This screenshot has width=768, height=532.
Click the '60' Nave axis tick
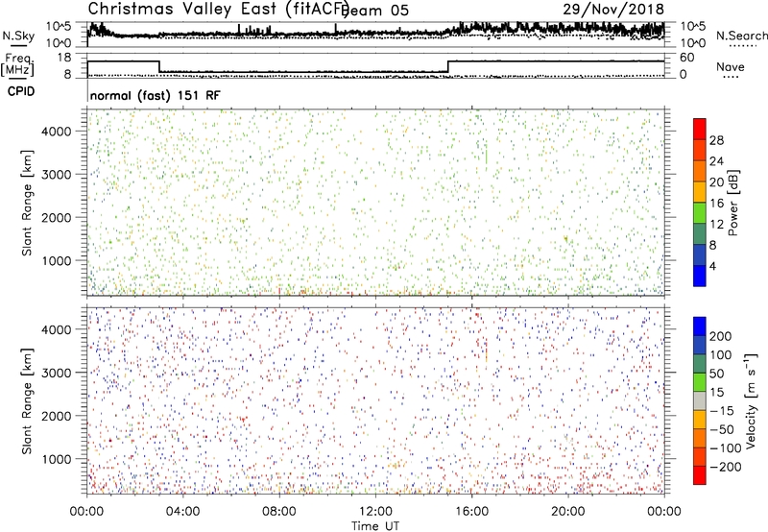pyautogui.click(x=686, y=58)
